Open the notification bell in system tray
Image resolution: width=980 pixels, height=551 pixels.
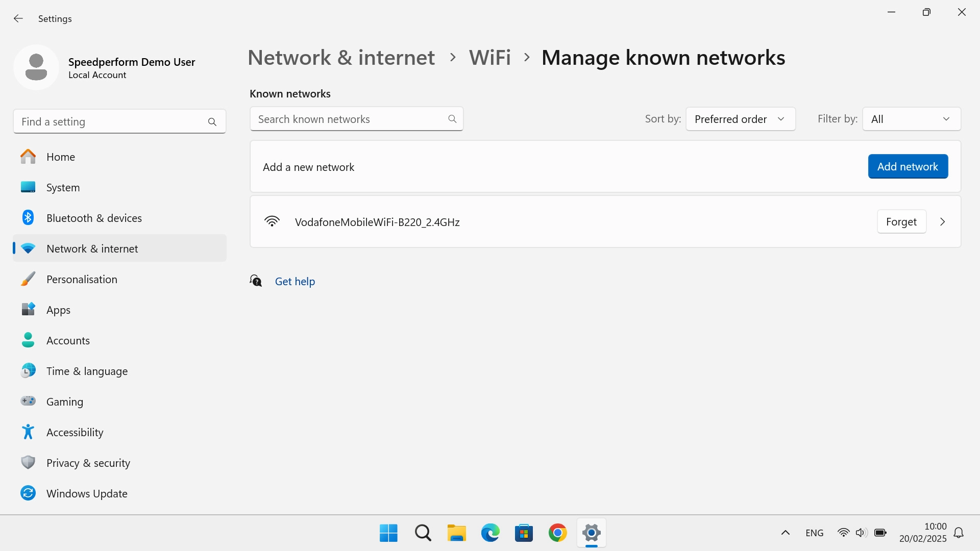click(959, 533)
